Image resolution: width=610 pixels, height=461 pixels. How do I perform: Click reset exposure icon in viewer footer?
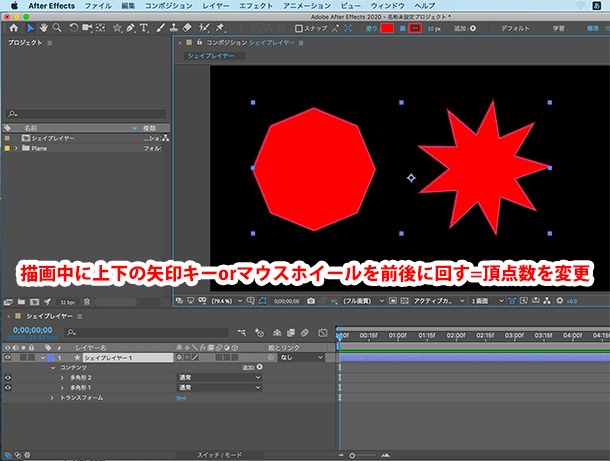pyautogui.click(x=560, y=301)
